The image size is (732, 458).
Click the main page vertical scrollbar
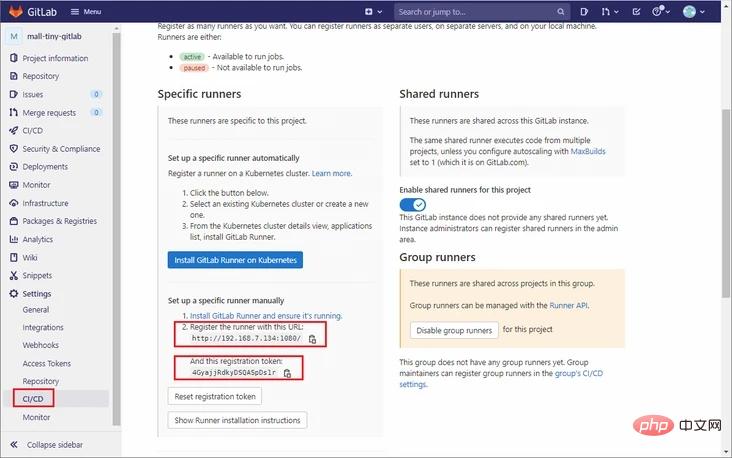[725, 203]
